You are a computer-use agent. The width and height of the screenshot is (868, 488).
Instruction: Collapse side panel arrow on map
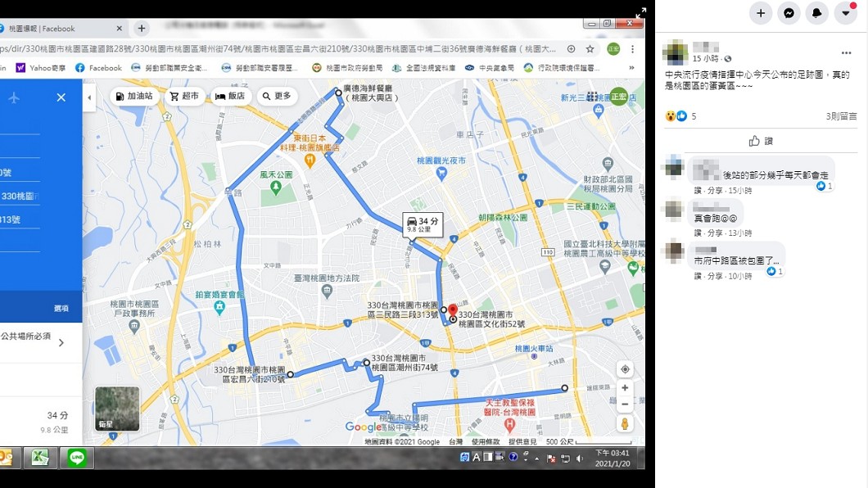[x=89, y=97]
